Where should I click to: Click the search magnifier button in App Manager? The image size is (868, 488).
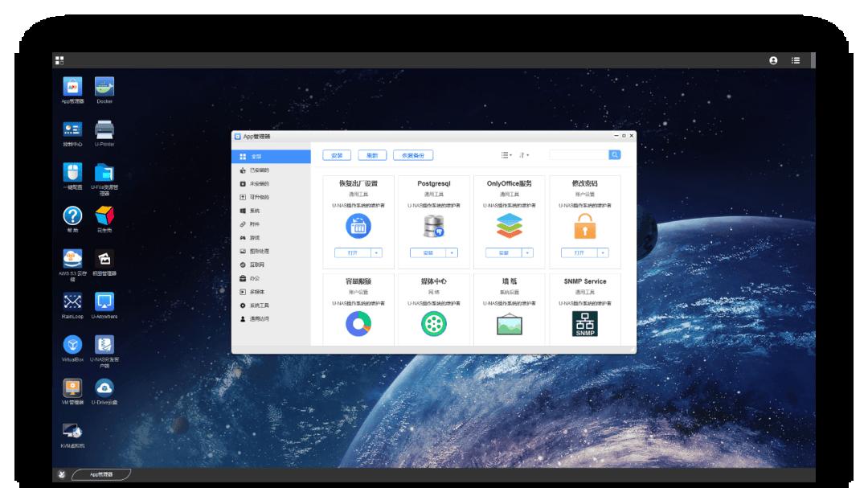[615, 155]
